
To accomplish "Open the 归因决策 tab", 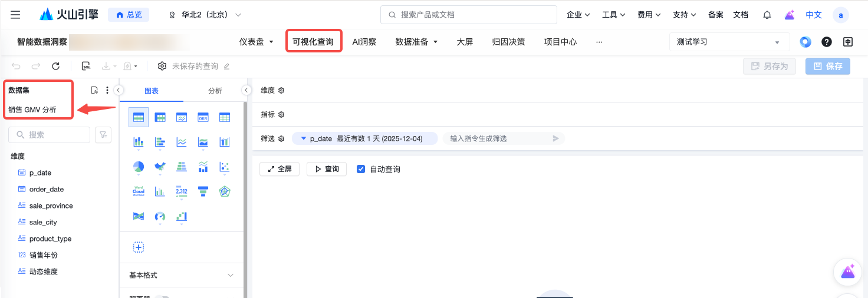I will tap(508, 42).
